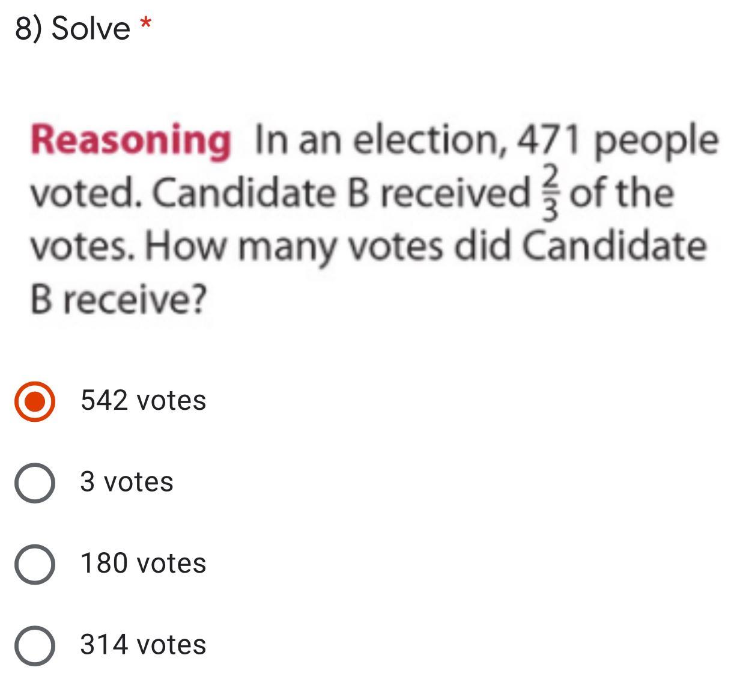Mark the 314 votes radio button
This screenshot has height=700, width=737.
35,645
